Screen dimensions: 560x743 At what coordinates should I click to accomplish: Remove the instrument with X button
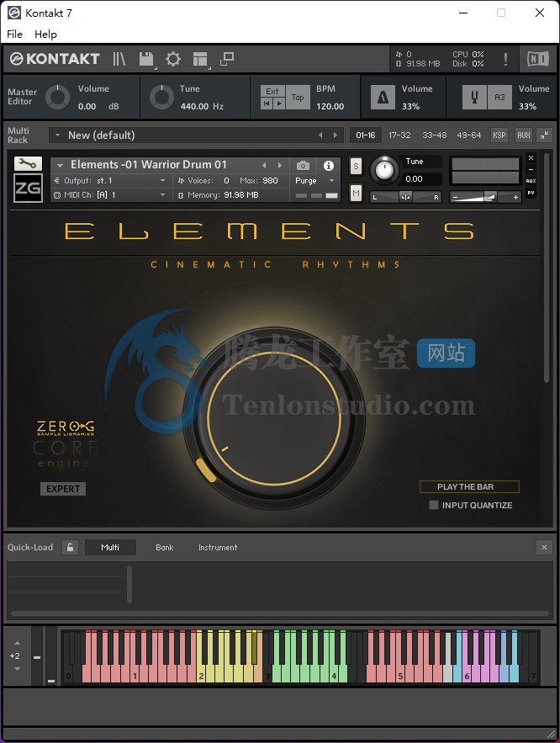point(531,158)
